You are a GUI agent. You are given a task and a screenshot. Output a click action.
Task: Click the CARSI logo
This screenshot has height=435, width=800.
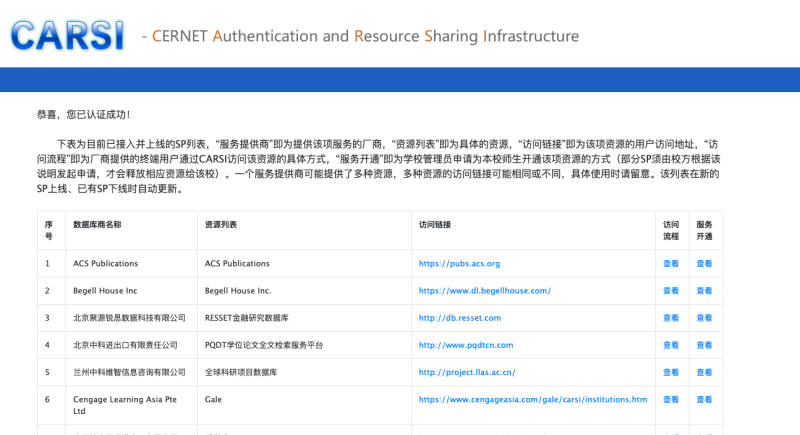(x=67, y=35)
